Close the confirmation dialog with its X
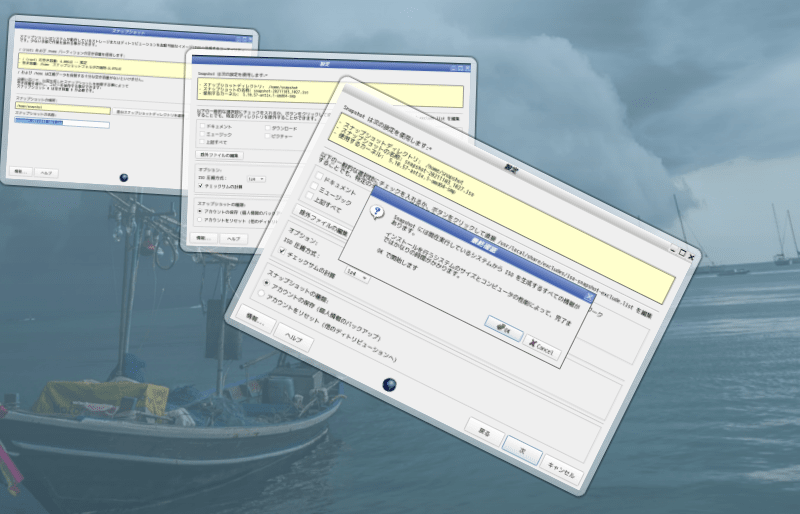 (x=588, y=297)
